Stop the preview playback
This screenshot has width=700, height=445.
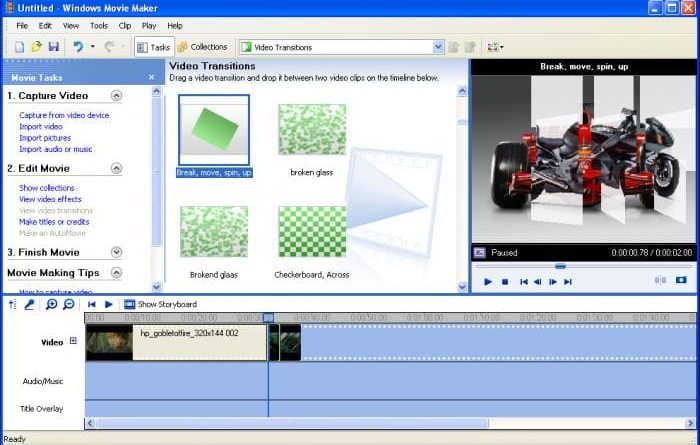pyautogui.click(x=505, y=282)
